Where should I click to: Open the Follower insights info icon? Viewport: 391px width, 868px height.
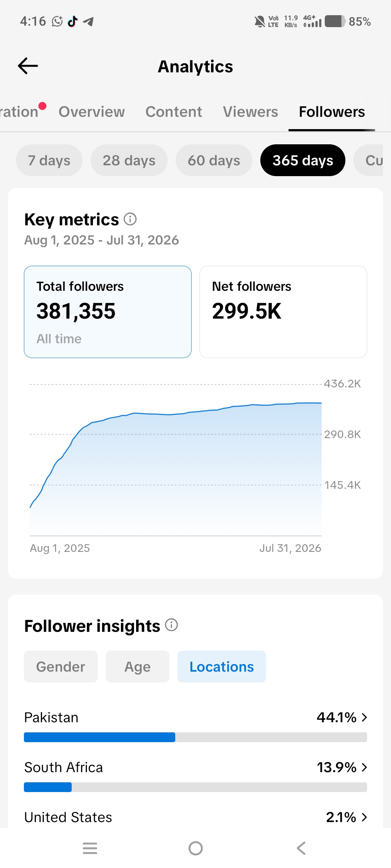tap(172, 625)
